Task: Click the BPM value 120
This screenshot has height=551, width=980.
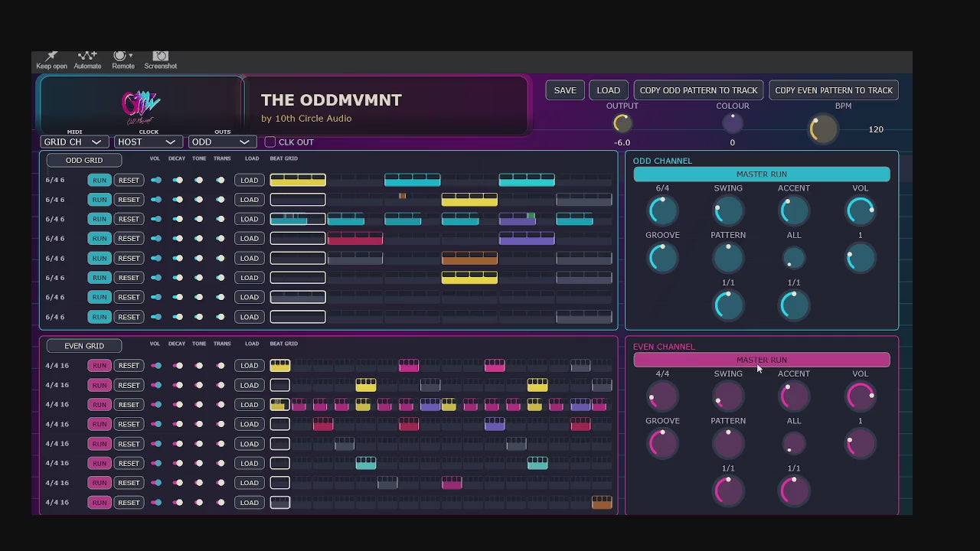Action: click(x=876, y=130)
